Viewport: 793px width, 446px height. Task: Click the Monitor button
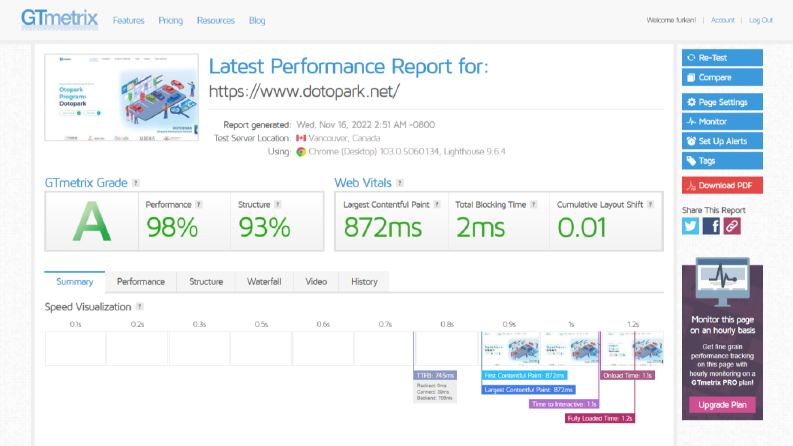coord(722,121)
